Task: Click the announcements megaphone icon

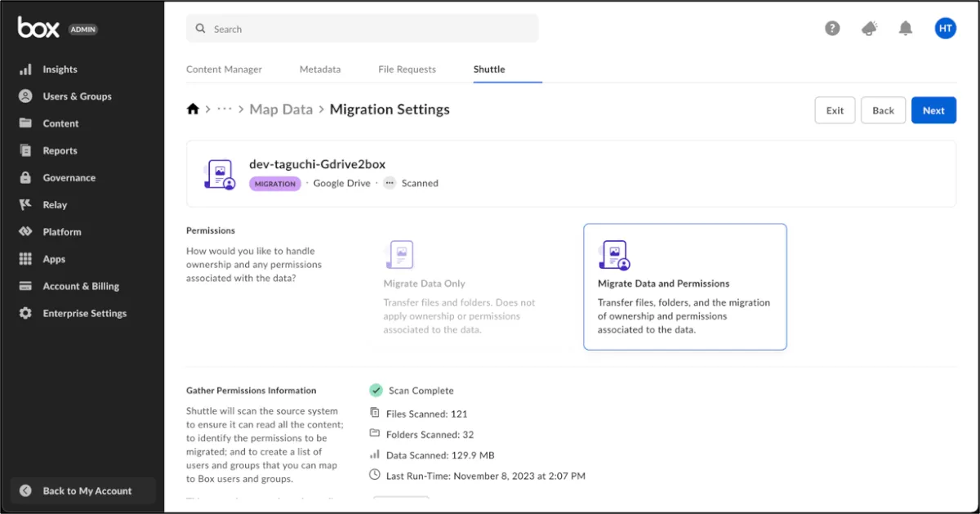Action: coord(869,29)
